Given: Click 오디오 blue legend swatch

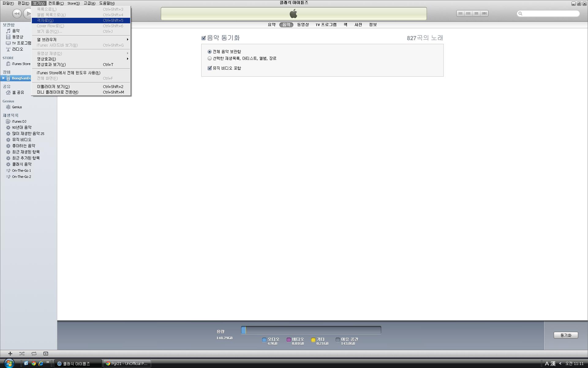Looking at the screenshot, I should click(264, 339).
